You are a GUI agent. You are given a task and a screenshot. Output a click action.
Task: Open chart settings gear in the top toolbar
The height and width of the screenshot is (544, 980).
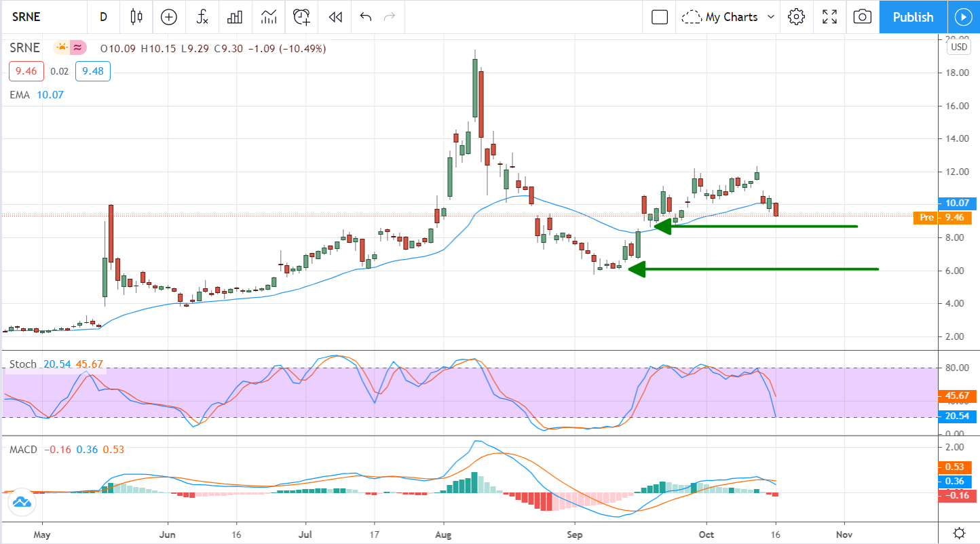pyautogui.click(x=796, y=17)
